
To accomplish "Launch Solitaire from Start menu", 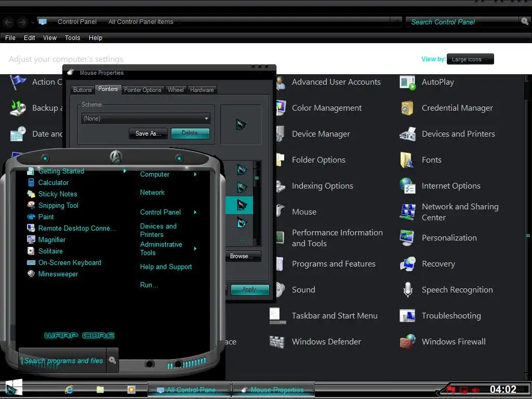I will click(50, 251).
